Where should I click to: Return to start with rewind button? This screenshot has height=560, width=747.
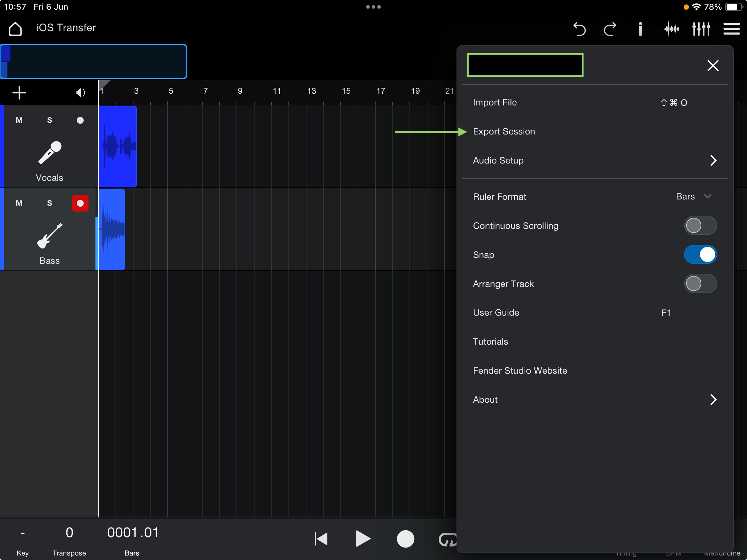pos(321,539)
